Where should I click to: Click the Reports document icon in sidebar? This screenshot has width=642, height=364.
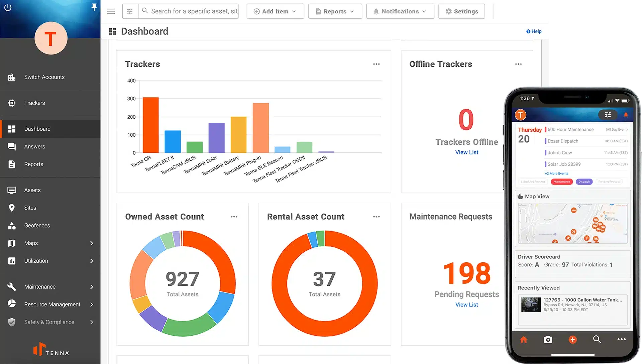pos(12,164)
